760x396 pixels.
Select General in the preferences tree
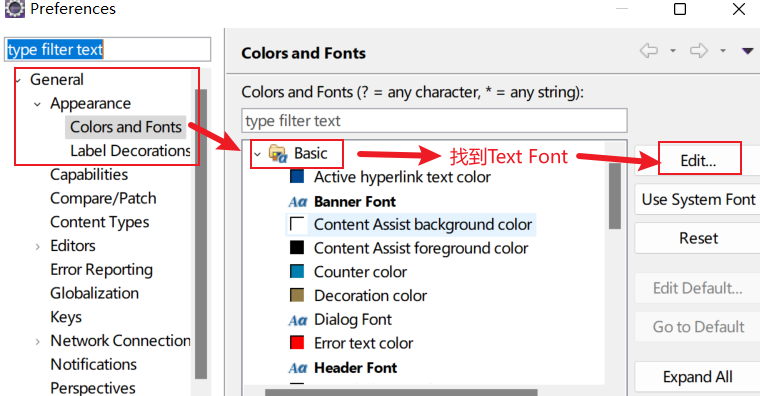[57, 79]
